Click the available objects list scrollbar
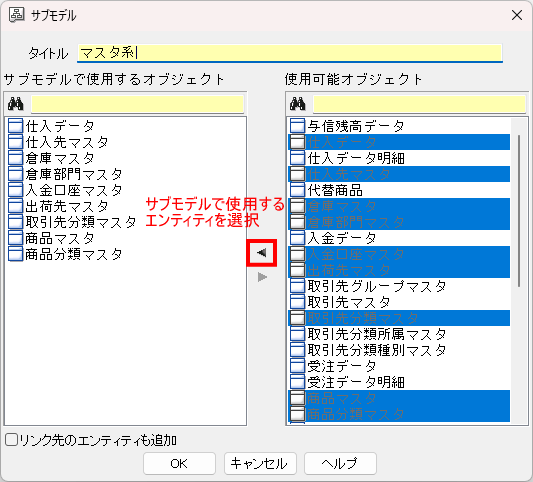This screenshot has height=482, width=533. coord(519,211)
